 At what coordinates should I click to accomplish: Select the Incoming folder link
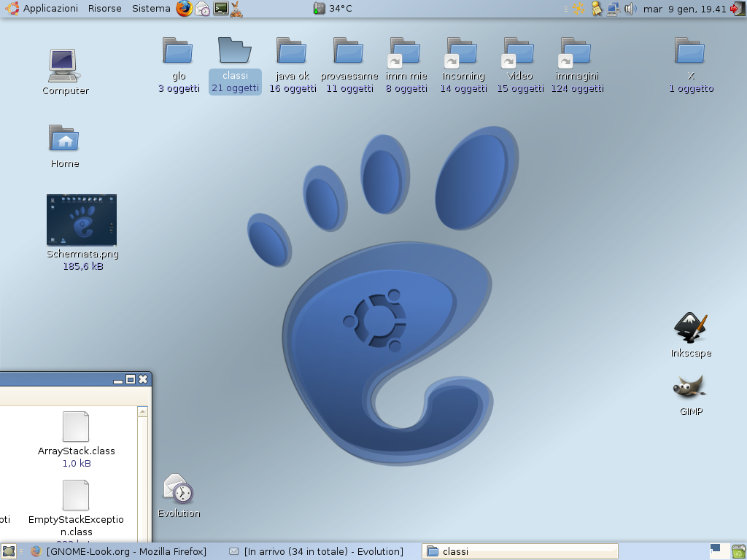pos(461,52)
